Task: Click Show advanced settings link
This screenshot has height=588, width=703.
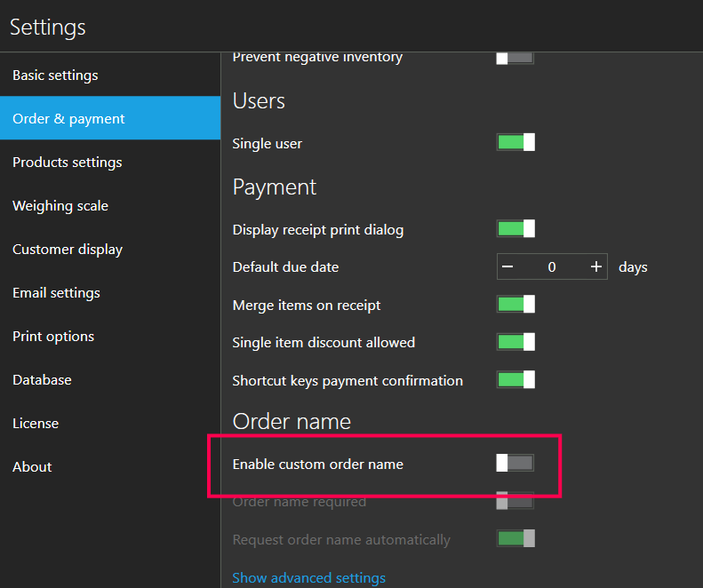Action: pos(308,578)
